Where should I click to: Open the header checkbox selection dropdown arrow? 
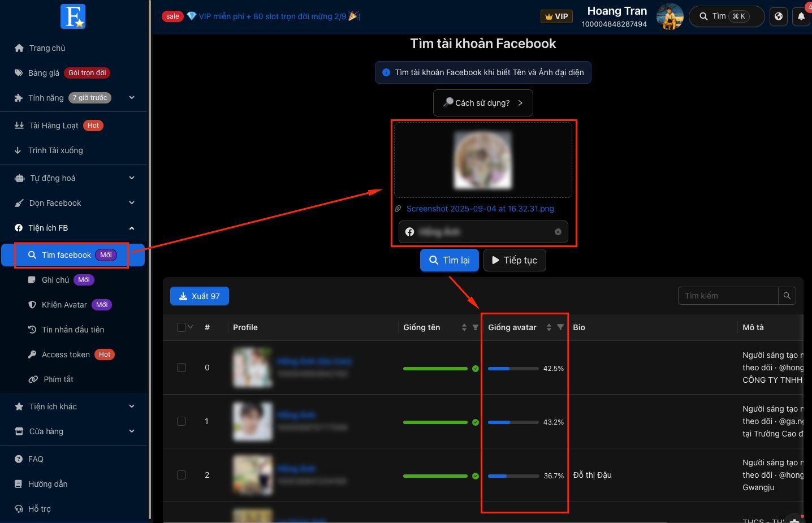(191, 327)
